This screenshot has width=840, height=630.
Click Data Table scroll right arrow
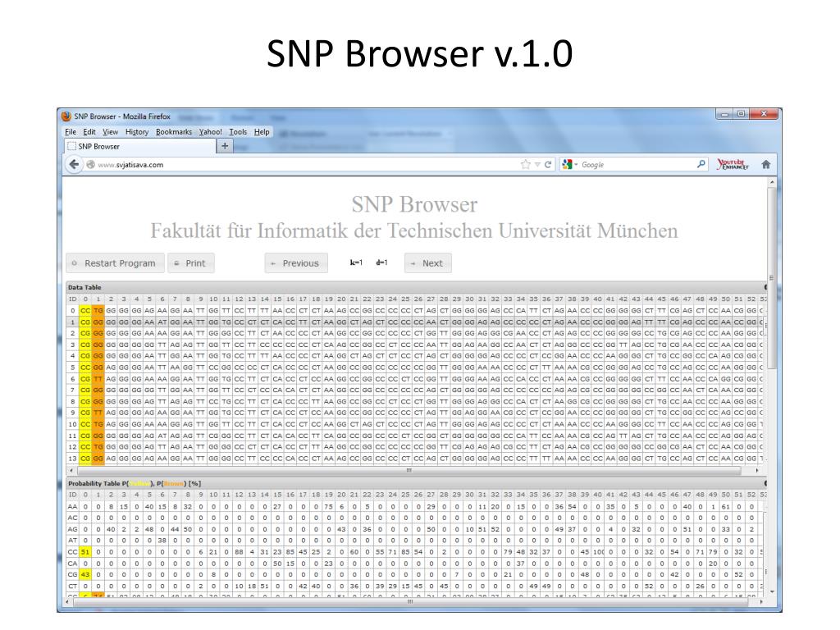click(x=757, y=470)
